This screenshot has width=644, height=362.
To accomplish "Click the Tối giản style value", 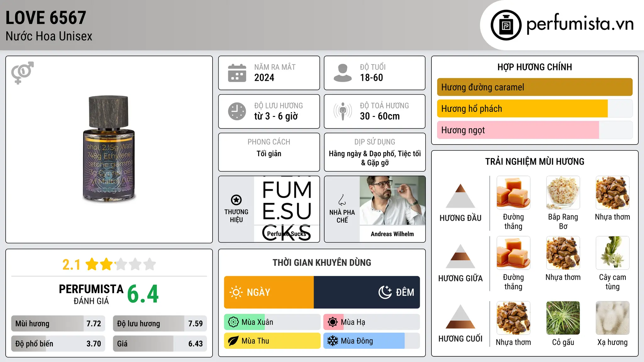I will coord(269,154).
